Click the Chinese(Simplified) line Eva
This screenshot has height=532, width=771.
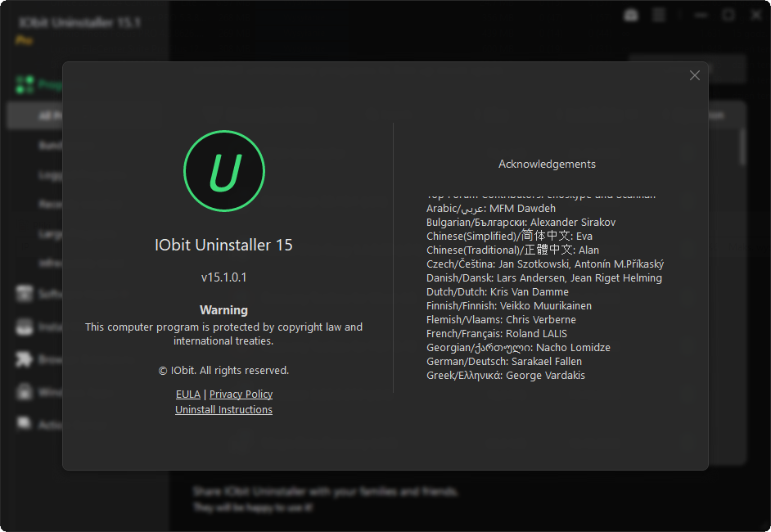click(509, 236)
